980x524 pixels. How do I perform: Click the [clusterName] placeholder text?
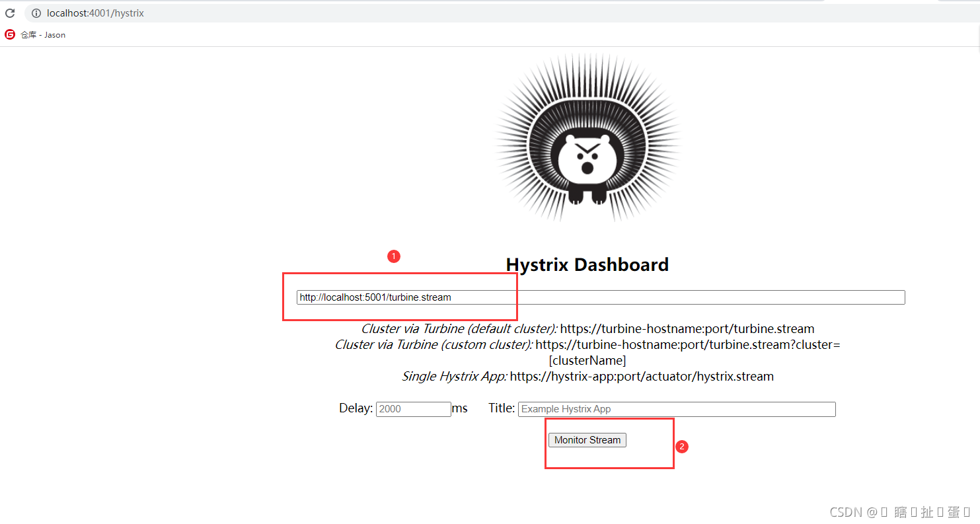pos(587,361)
